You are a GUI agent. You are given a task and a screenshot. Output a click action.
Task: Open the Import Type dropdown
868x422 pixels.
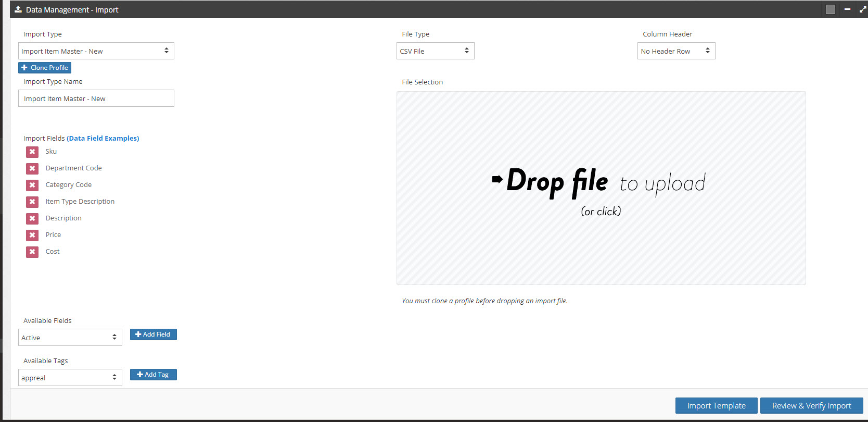click(96, 51)
